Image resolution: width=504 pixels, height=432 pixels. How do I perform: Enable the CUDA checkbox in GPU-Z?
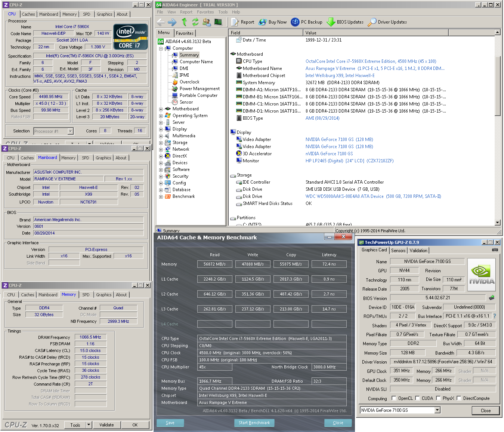point(418,398)
